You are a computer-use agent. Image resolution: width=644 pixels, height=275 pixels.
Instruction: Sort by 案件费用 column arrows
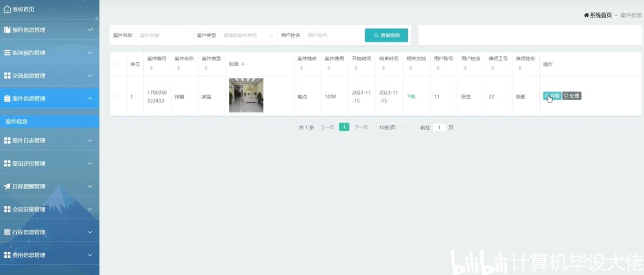coord(328,68)
